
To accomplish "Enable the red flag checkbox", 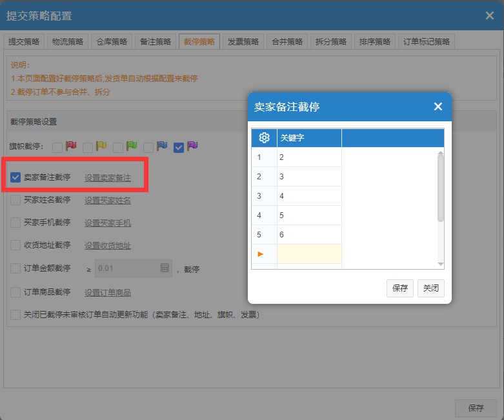I will click(57, 148).
